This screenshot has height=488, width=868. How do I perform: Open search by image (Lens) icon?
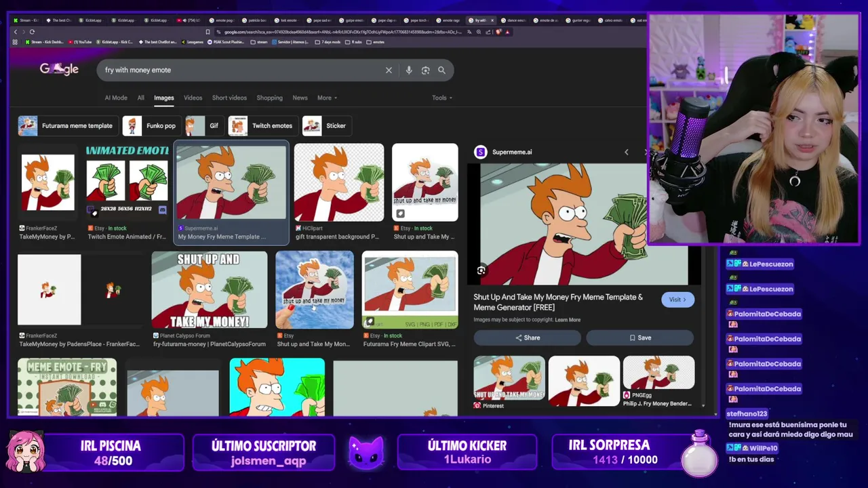[x=425, y=70]
